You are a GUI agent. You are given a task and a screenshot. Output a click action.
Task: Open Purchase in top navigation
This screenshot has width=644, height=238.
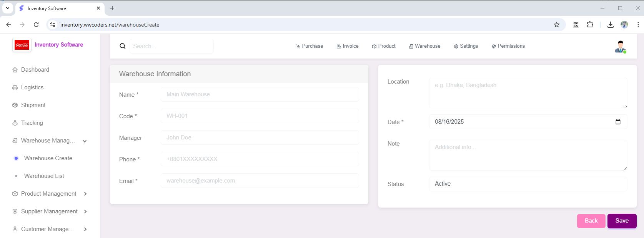310,46
